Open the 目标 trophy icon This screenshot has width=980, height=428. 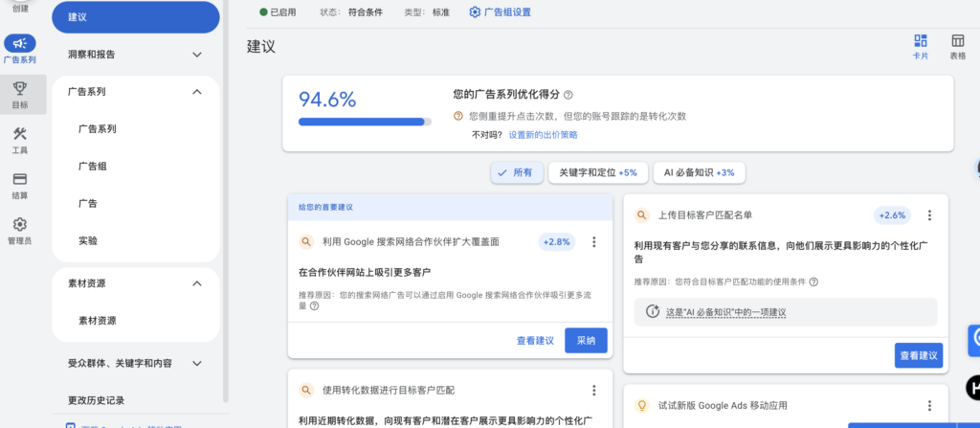(20, 88)
